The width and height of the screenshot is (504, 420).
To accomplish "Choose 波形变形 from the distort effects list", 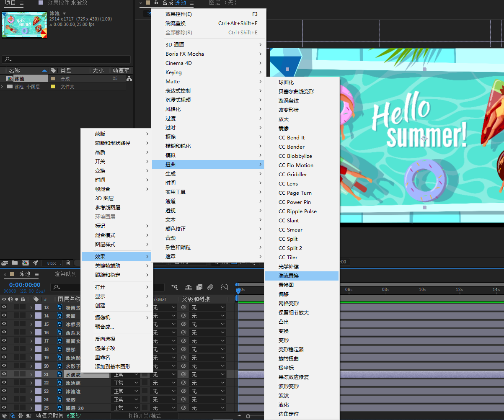I will pyautogui.click(x=302, y=386).
